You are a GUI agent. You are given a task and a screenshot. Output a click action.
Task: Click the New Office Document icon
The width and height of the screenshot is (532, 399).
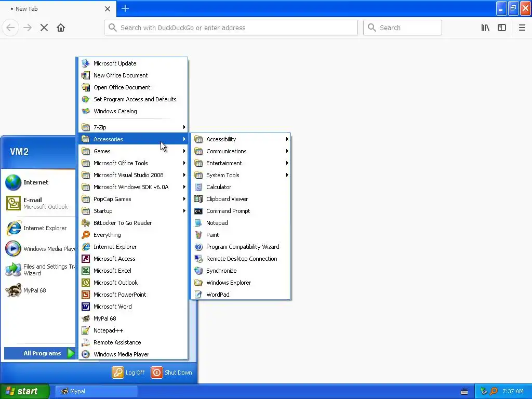click(x=86, y=75)
